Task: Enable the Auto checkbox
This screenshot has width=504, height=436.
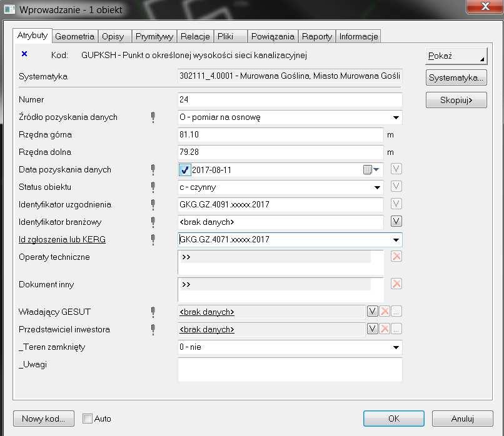Action: point(87,419)
